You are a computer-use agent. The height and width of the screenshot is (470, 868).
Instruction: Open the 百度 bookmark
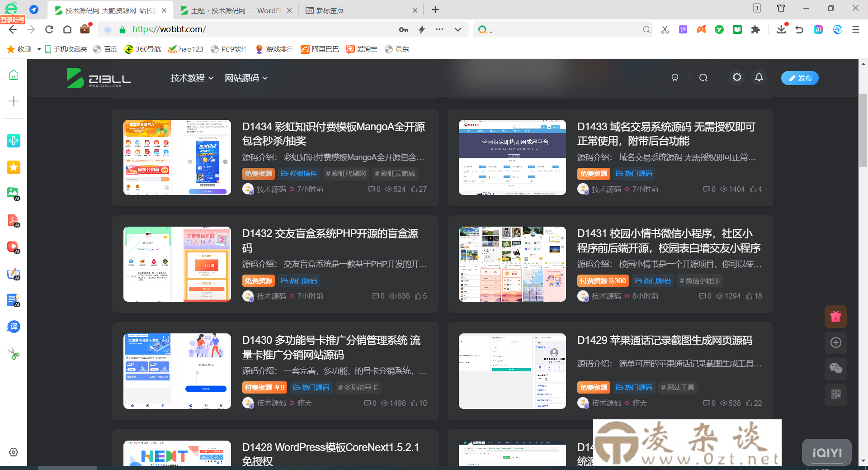click(x=105, y=49)
